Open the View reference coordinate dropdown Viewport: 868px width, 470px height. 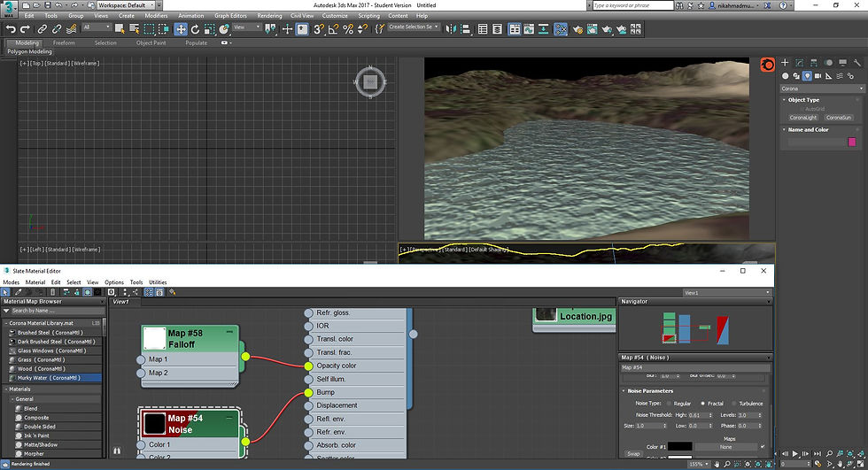[x=246, y=27]
